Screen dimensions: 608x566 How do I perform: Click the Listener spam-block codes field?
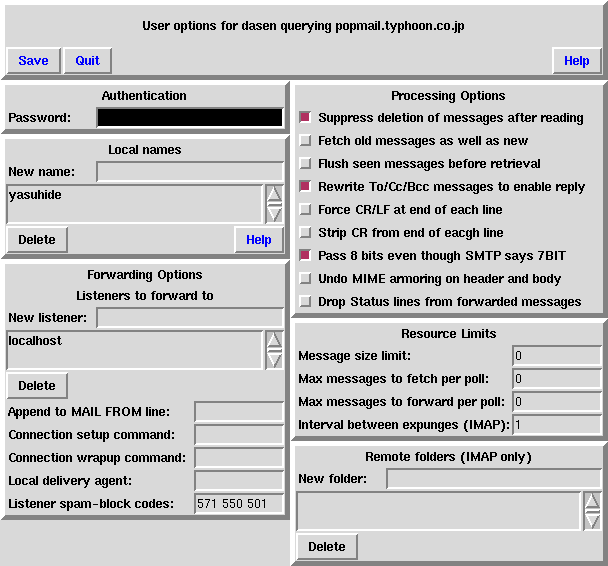coord(239,504)
